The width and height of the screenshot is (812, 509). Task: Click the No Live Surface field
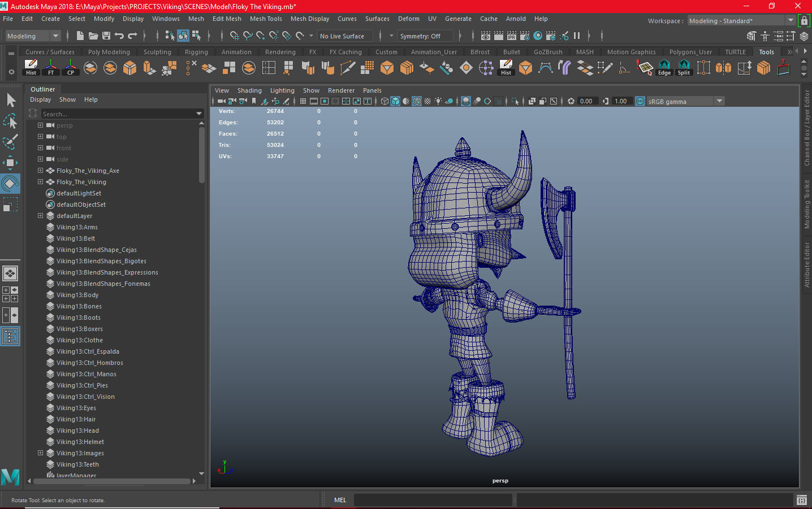(345, 36)
